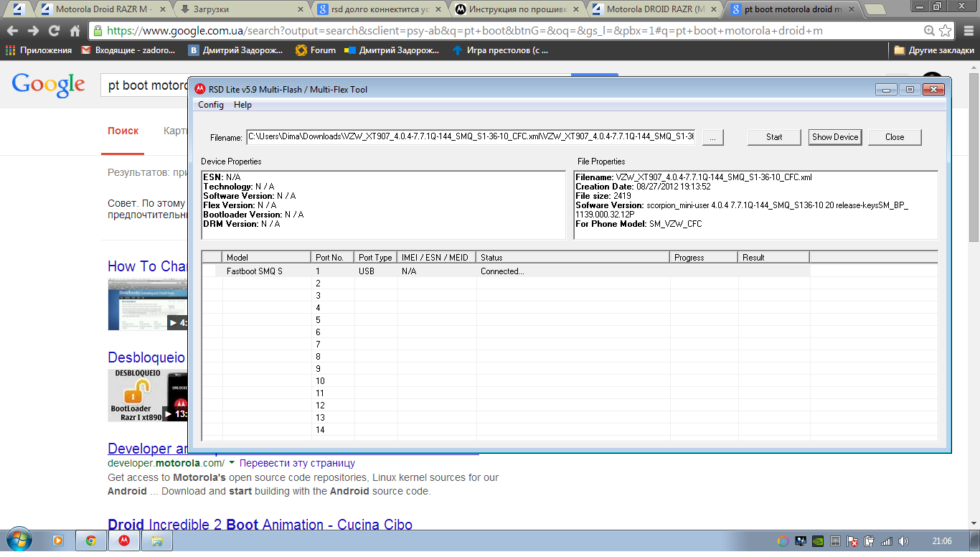Screen dimensions: 980x557
Task: Browse for file with the ... button
Action: click(x=713, y=137)
